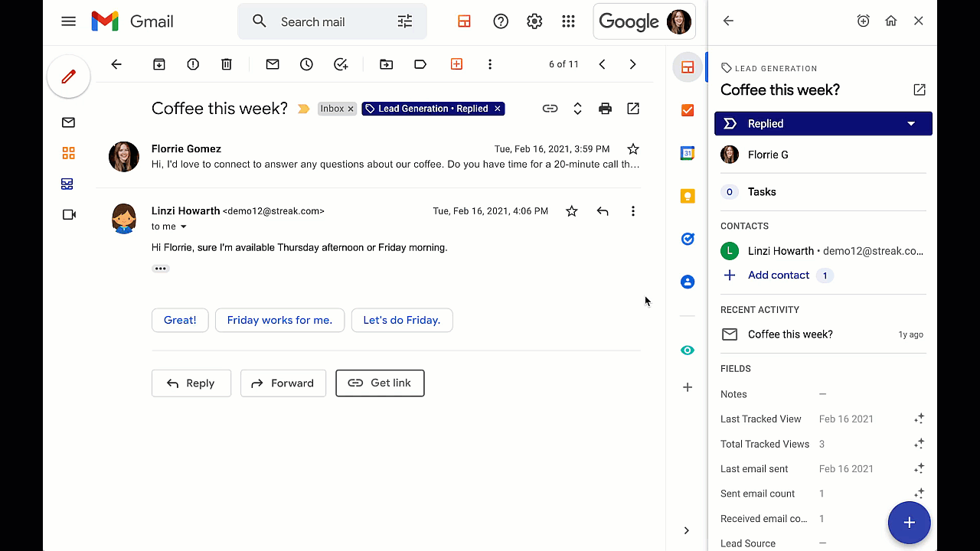This screenshot has height=551, width=980.
Task: Delete the open email
Action: [x=226, y=64]
